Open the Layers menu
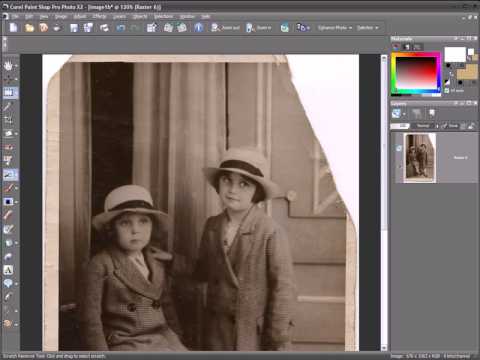Image resolution: width=480 pixels, height=360 pixels. [x=119, y=16]
